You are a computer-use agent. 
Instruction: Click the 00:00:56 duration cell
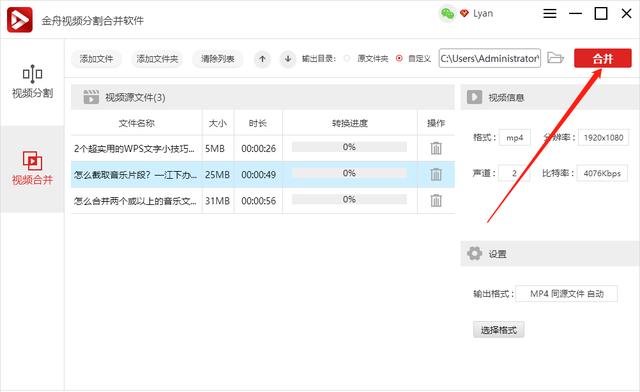[x=258, y=201]
